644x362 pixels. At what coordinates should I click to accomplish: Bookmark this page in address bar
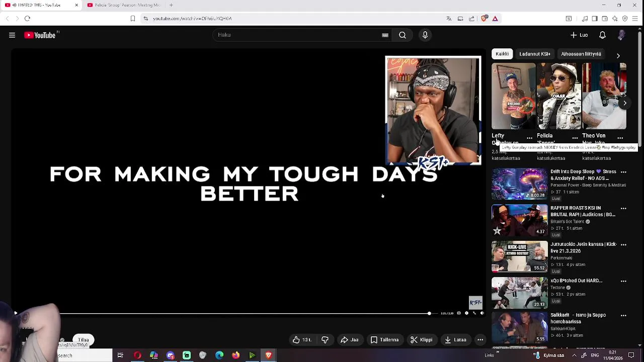pyautogui.click(x=132, y=19)
